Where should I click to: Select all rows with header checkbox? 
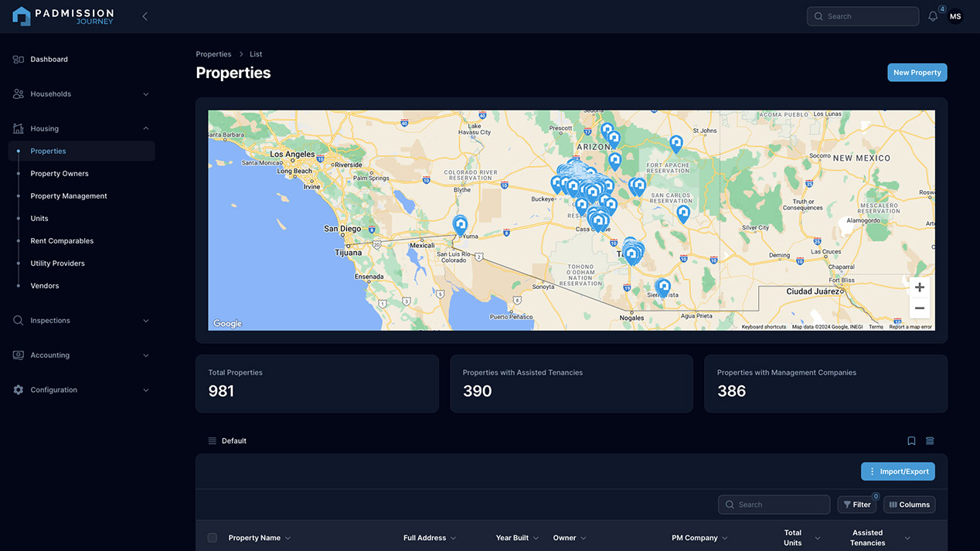(213, 538)
